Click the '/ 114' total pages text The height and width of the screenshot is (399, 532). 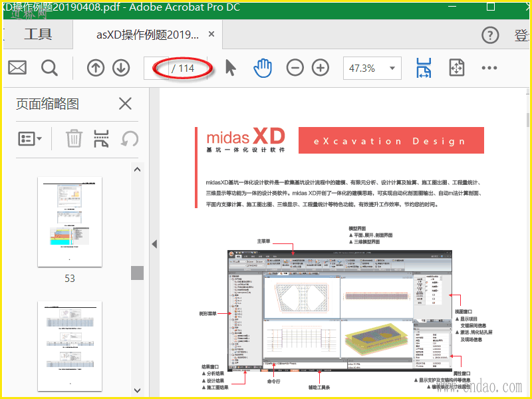[183, 68]
